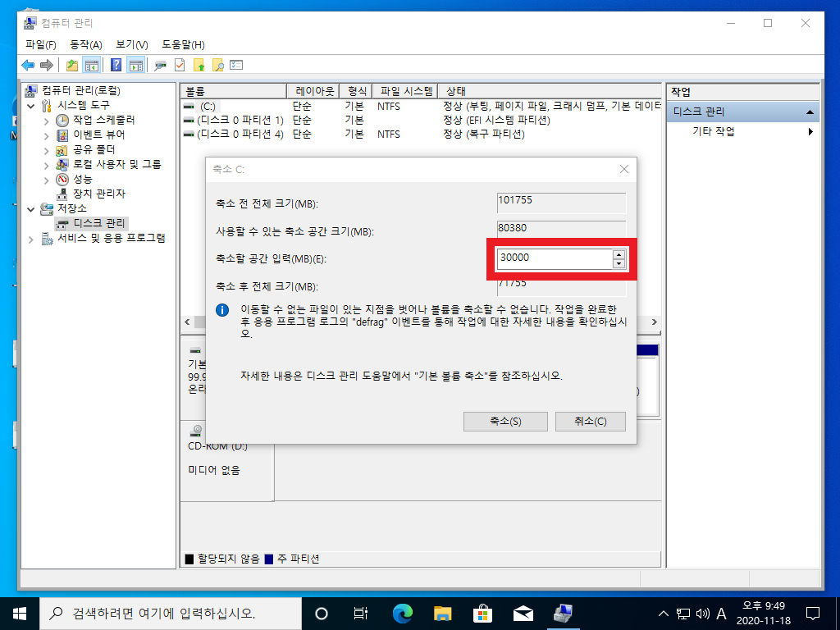Expand Services and Applications (서비스 및 응용 프로그램)
This screenshot has width=840, height=630.
pyautogui.click(x=32, y=239)
